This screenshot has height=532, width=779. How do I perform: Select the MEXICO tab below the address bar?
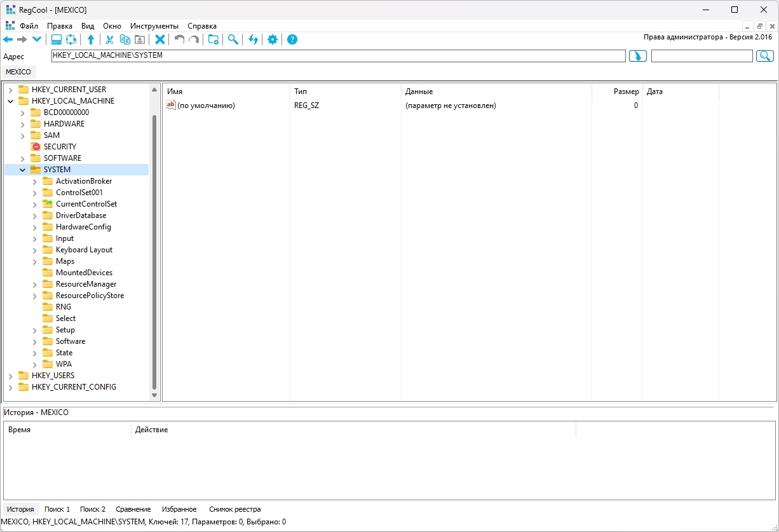pyautogui.click(x=18, y=72)
